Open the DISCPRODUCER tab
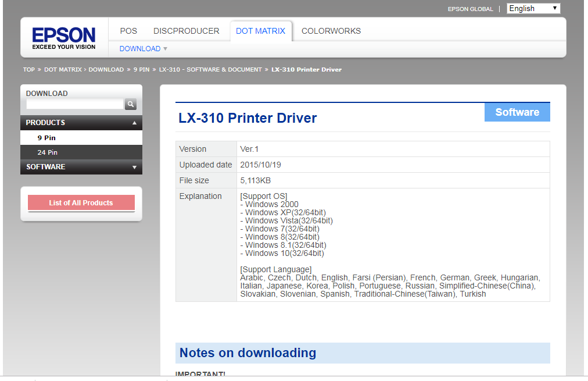Viewport: 588px width, 381px height. coord(187,31)
